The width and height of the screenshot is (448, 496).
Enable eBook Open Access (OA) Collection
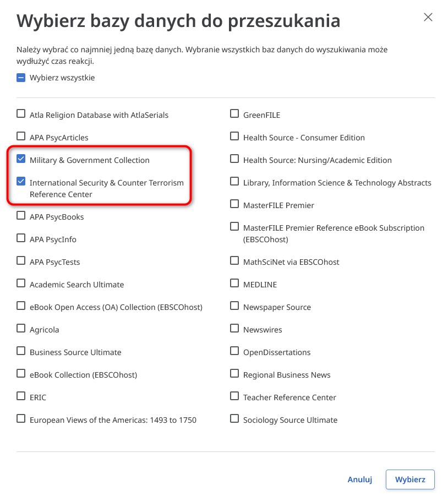point(20,306)
